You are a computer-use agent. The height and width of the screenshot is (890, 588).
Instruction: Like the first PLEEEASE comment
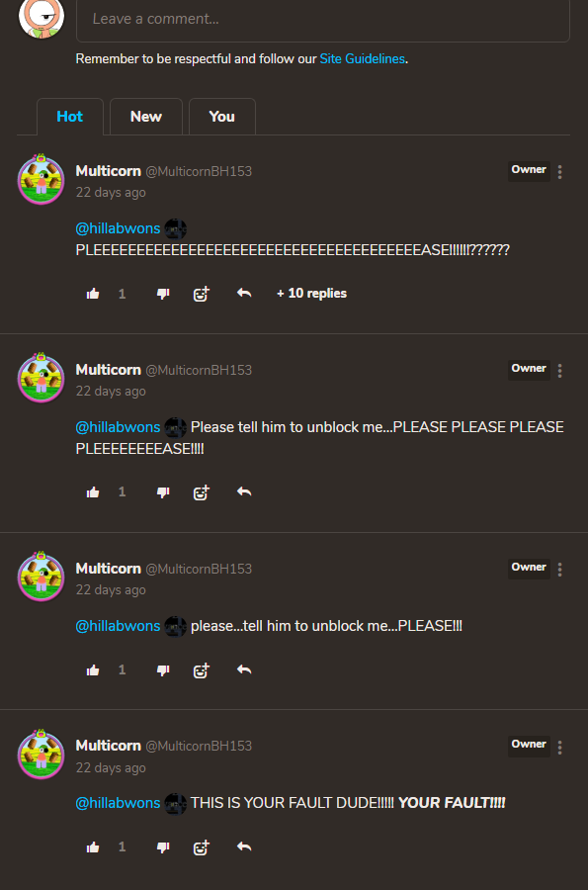[x=93, y=294]
